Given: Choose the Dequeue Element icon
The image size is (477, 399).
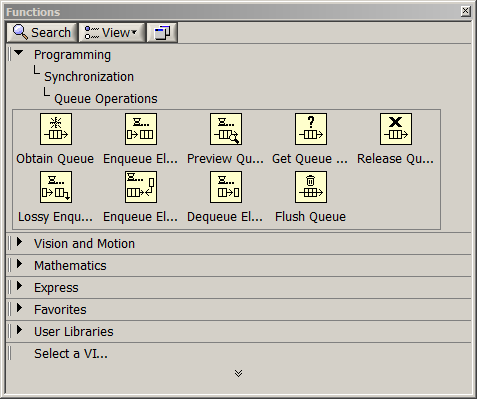Looking at the screenshot, I should 226,187.
